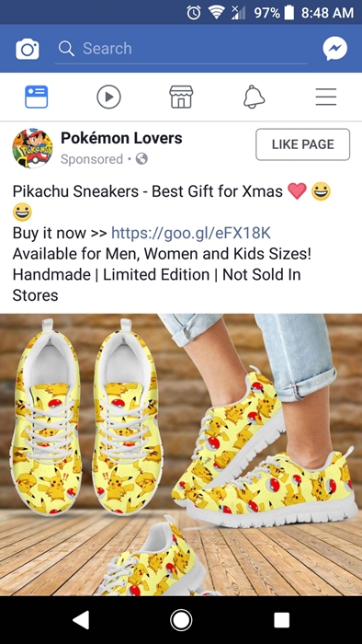
Task: Tap the Sponsored label under page name
Action: (92, 159)
